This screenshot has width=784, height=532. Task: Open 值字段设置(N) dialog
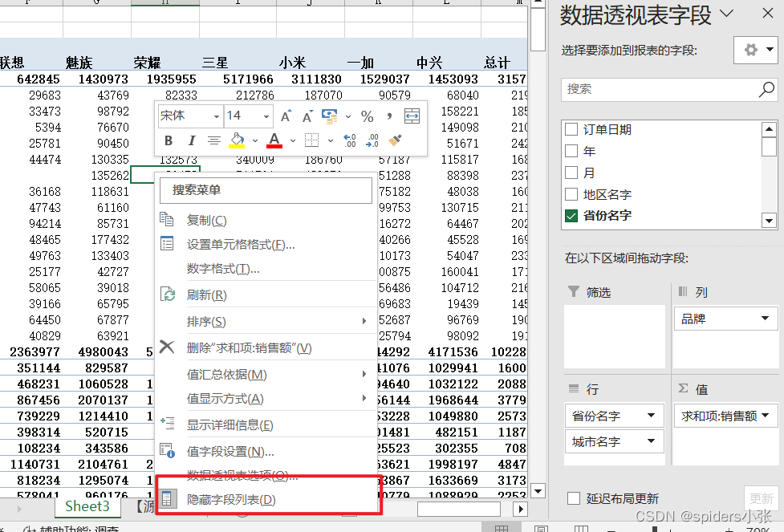266,452
